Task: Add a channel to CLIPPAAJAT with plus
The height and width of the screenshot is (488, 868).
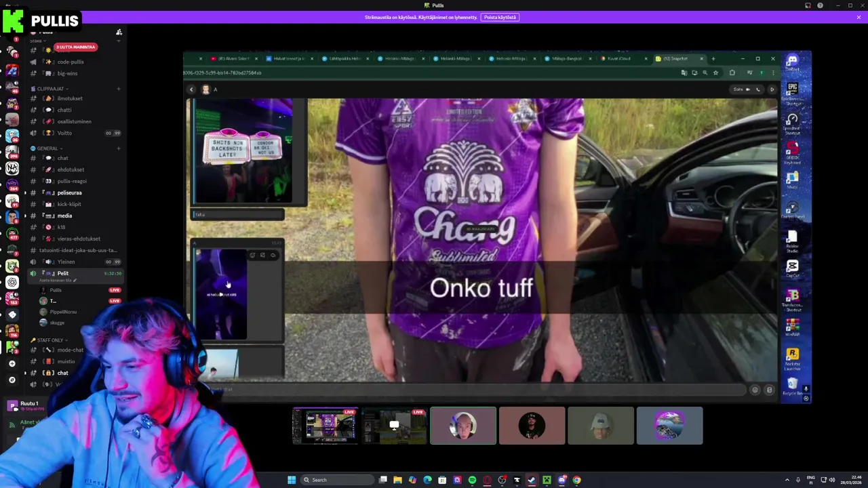Action: (119, 89)
